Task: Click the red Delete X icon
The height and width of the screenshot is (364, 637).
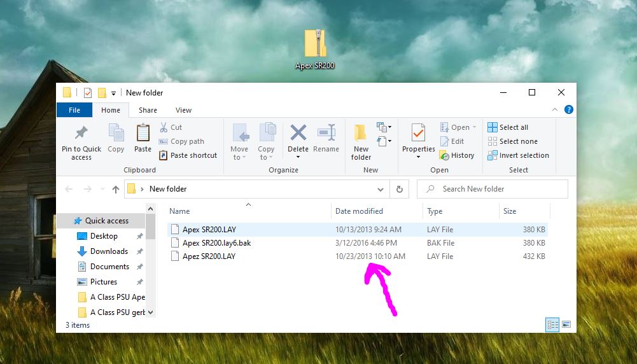Action: click(298, 133)
